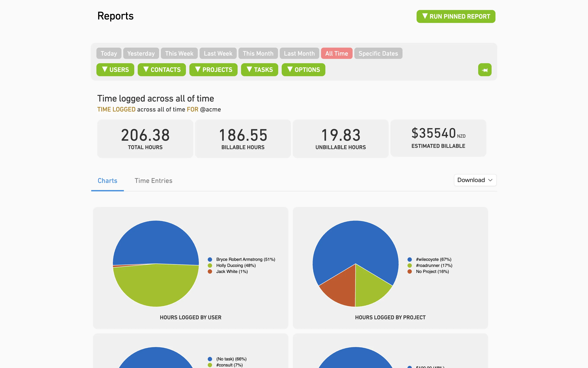Screen dimensions: 588x368
Task: Select the Today date range
Action: [x=109, y=53]
